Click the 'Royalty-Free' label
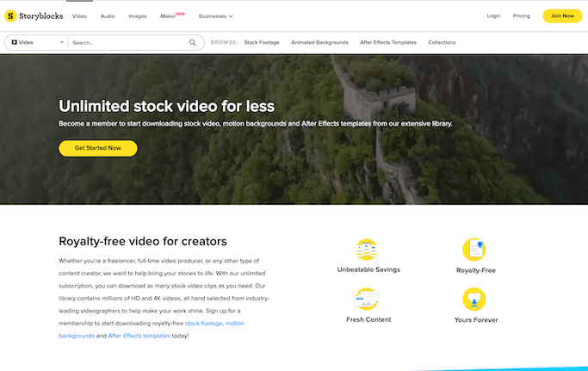Image resolution: width=588 pixels, height=371 pixels. click(x=476, y=270)
